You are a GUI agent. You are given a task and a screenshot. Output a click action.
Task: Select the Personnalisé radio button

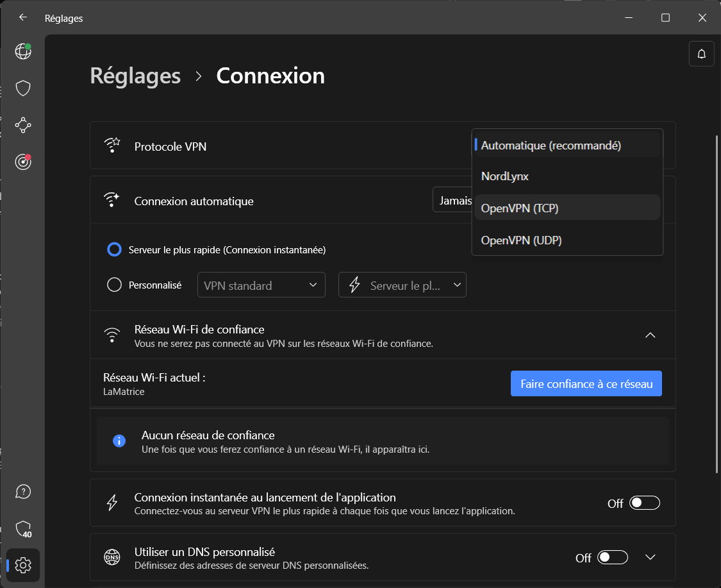click(115, 285)
